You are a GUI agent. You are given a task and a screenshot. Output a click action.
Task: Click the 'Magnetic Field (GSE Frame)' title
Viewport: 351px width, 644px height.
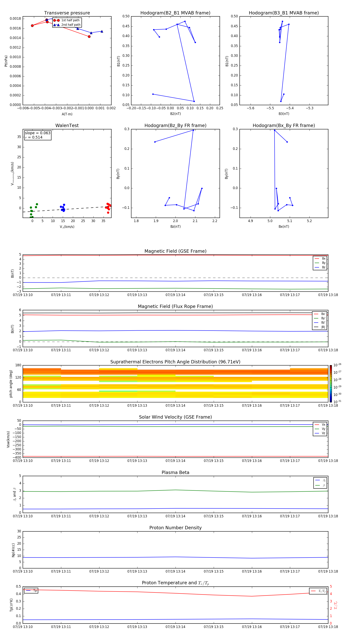click(x=175, y=251)
